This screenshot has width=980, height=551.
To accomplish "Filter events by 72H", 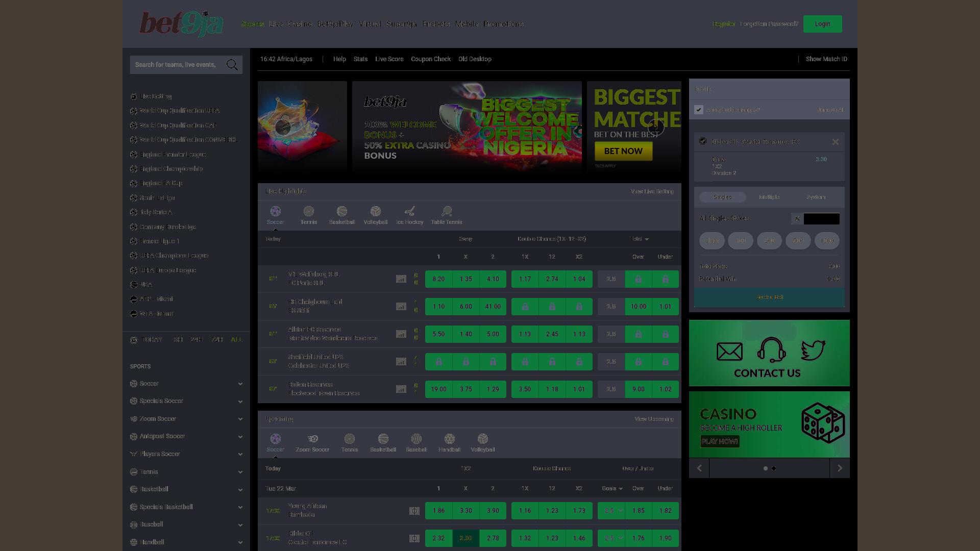I will [217, 340].
